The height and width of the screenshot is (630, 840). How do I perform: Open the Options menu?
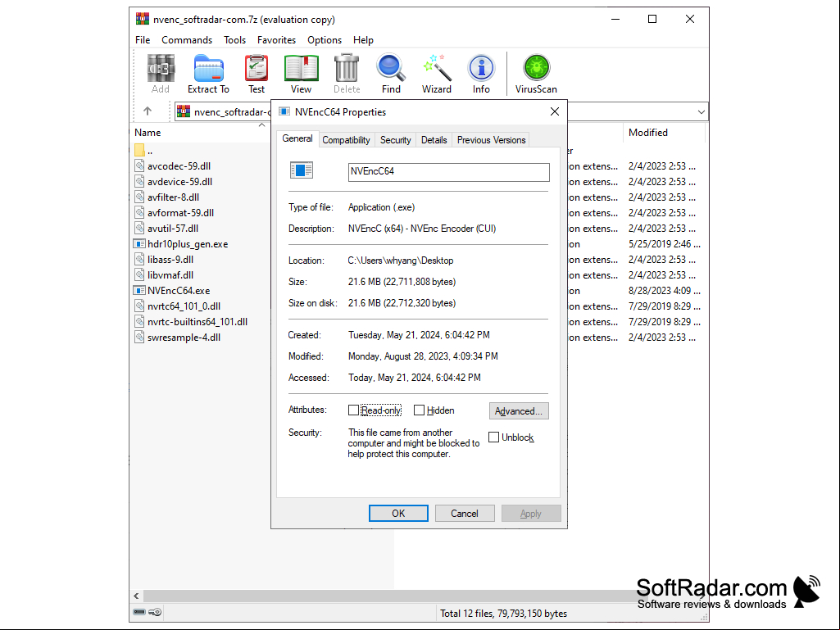point(324,40)
